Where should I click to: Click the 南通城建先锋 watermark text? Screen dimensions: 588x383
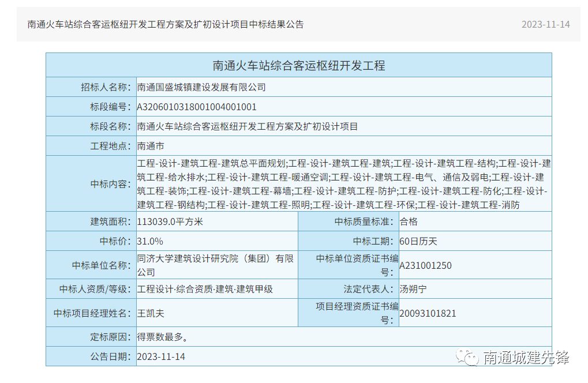(x=526, y=358)
